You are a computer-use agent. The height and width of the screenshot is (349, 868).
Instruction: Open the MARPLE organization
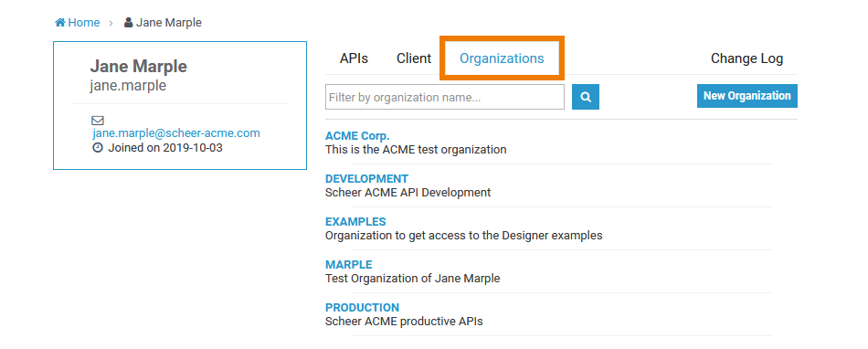[x=349, y=264]
